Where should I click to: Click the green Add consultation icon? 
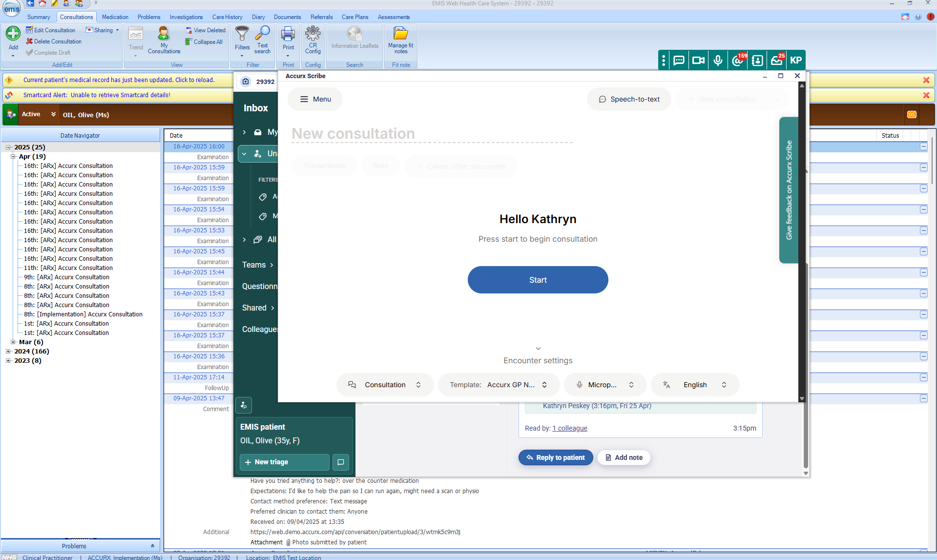(13, 34)
